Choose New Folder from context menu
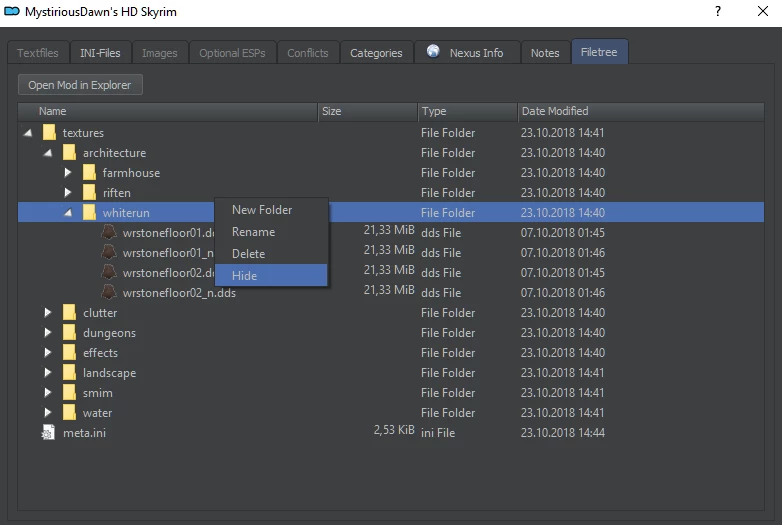The width and height of the screenshot is (782, 525). pyautogui.click(x=271, y=210)
